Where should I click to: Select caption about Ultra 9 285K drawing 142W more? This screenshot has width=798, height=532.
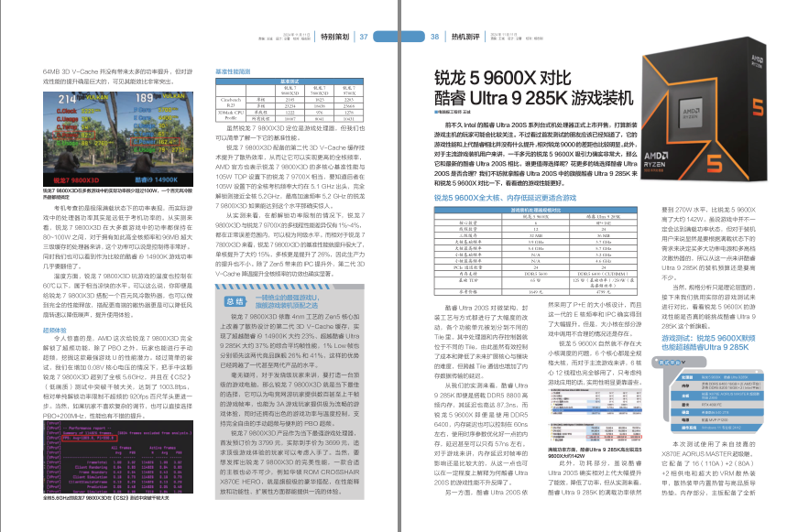pos(595,452)
